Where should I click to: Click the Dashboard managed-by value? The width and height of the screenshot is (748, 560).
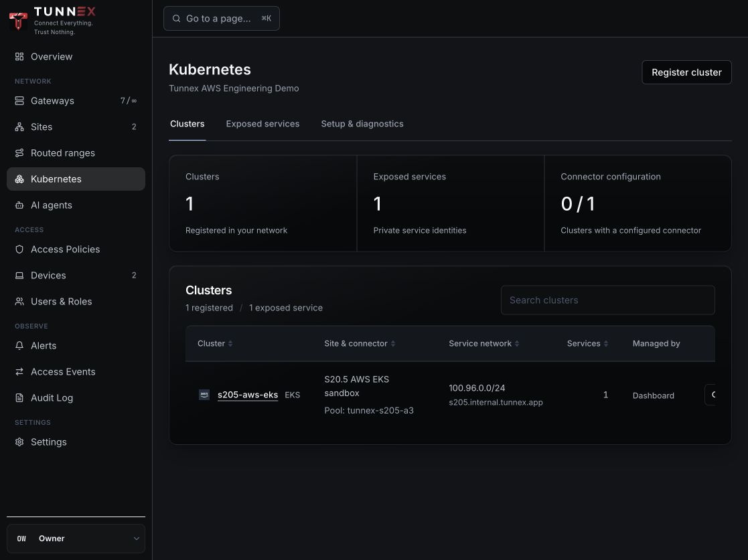click(x=653, y=395)
